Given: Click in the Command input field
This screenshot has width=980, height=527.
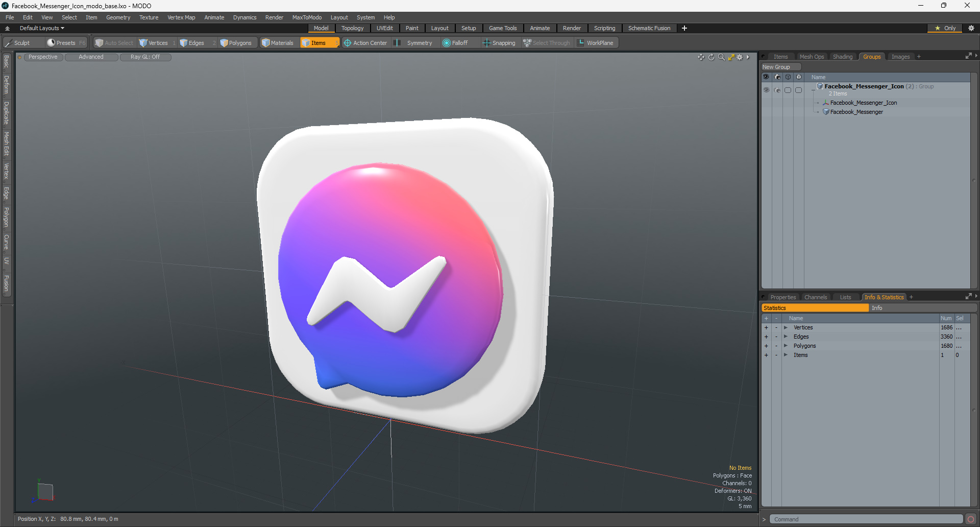Looking at the screenshot, I should click(x=866, y=519).
